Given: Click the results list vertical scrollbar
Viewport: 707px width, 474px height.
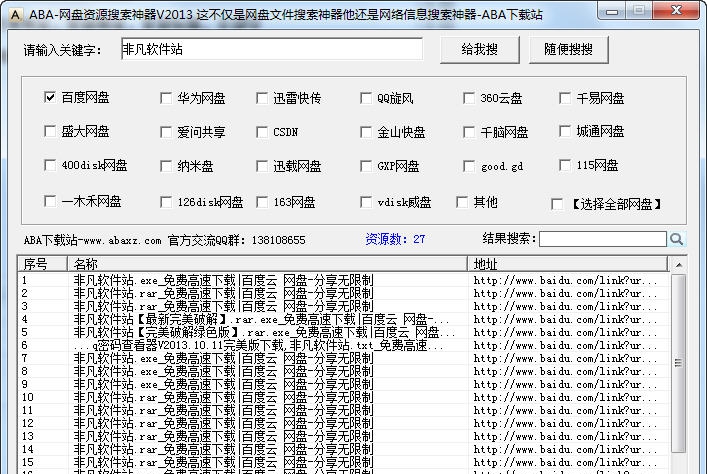Looking at the screenshot, I should 679,370.
